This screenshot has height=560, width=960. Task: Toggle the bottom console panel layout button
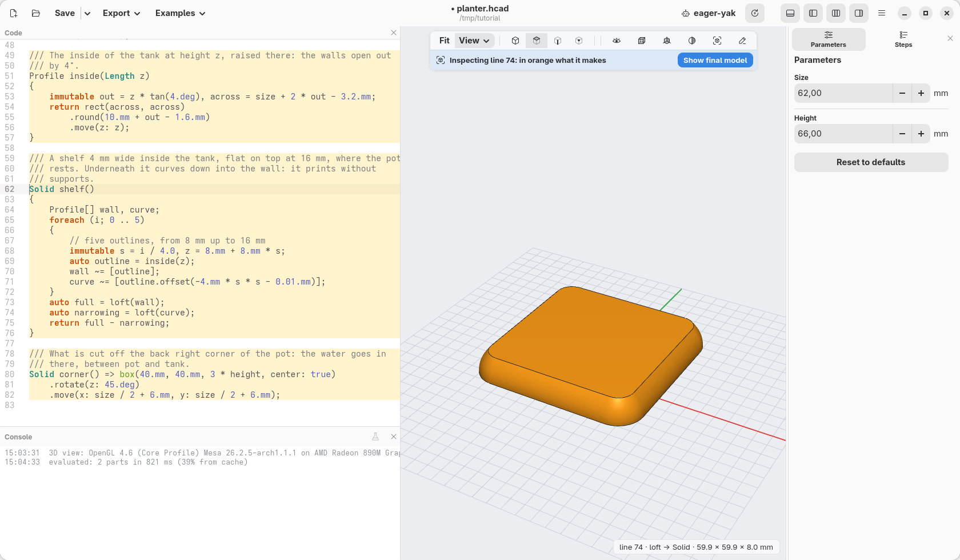[x=790, y=13]
